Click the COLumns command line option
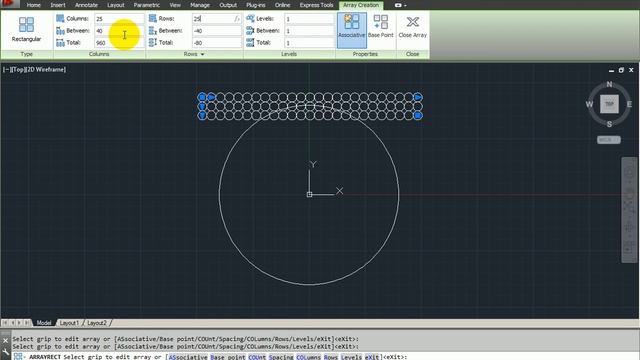Viewport: 640px width, 360px height. click(308, 357)
